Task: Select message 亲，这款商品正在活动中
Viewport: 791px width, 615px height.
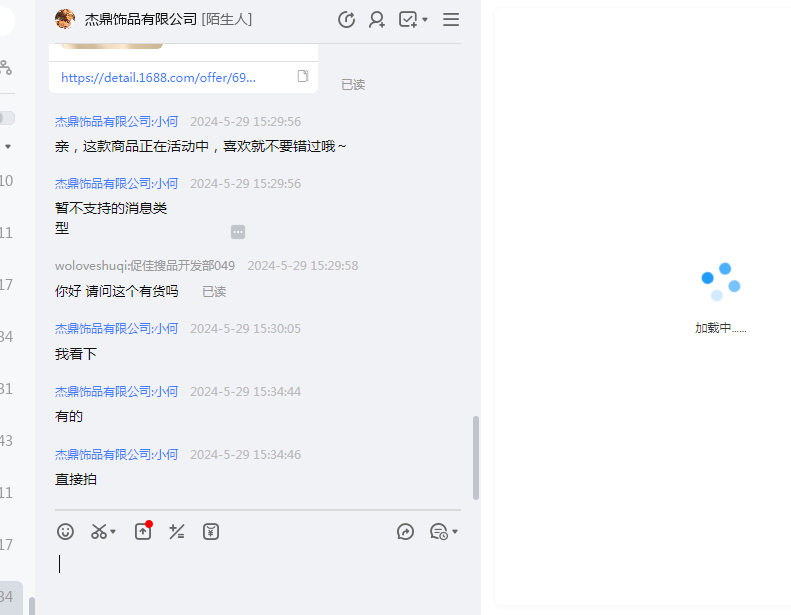Action: pos(201,146)
